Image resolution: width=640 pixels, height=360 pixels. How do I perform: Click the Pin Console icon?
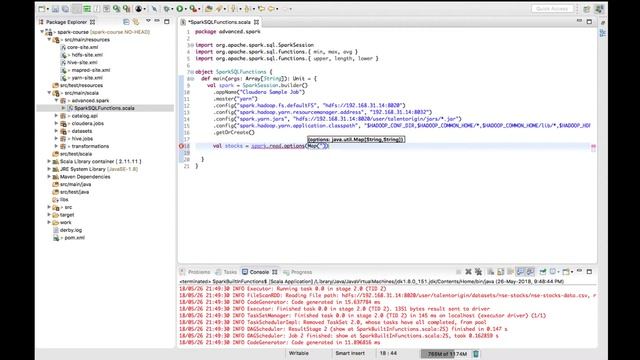click(x=543, y=272)
